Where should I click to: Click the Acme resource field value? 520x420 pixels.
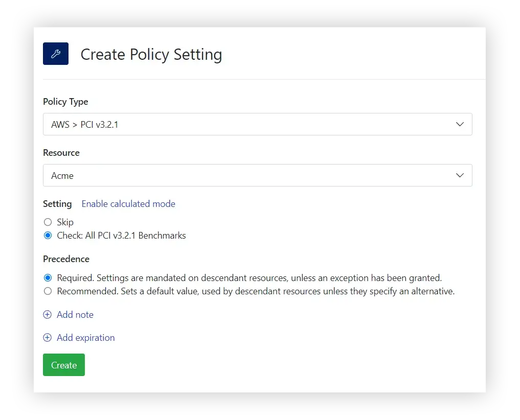62,176
